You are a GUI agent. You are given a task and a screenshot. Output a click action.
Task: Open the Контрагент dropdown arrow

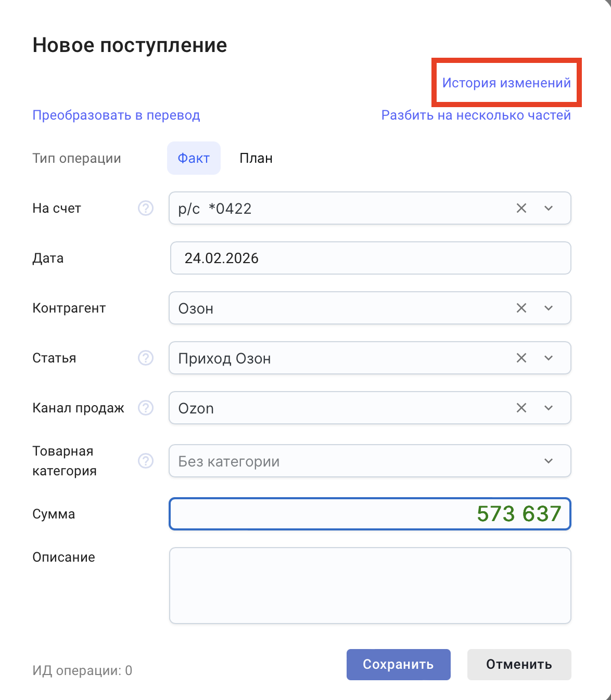pos(549,308)
